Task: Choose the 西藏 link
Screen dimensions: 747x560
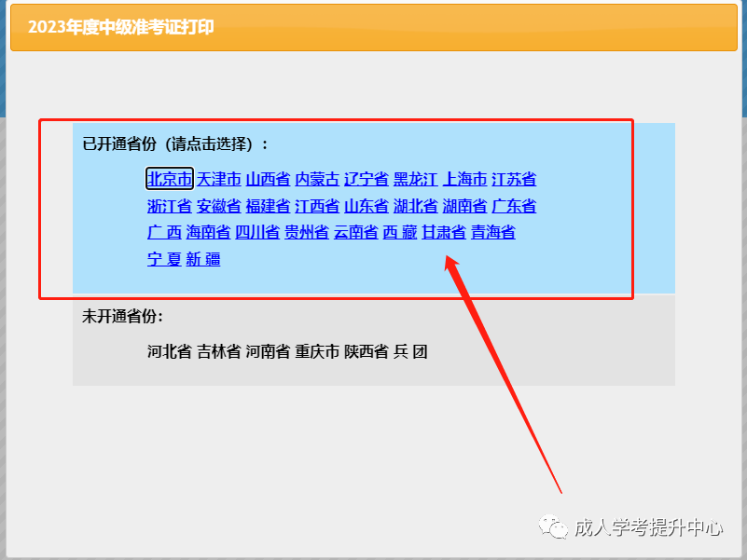Action: (x=400, y=232)
